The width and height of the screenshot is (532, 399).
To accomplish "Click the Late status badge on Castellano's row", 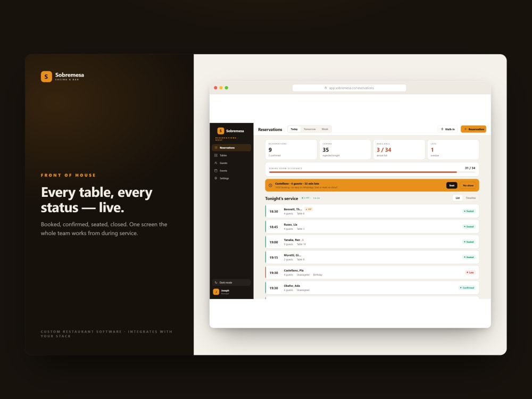I will pos(470,272).
